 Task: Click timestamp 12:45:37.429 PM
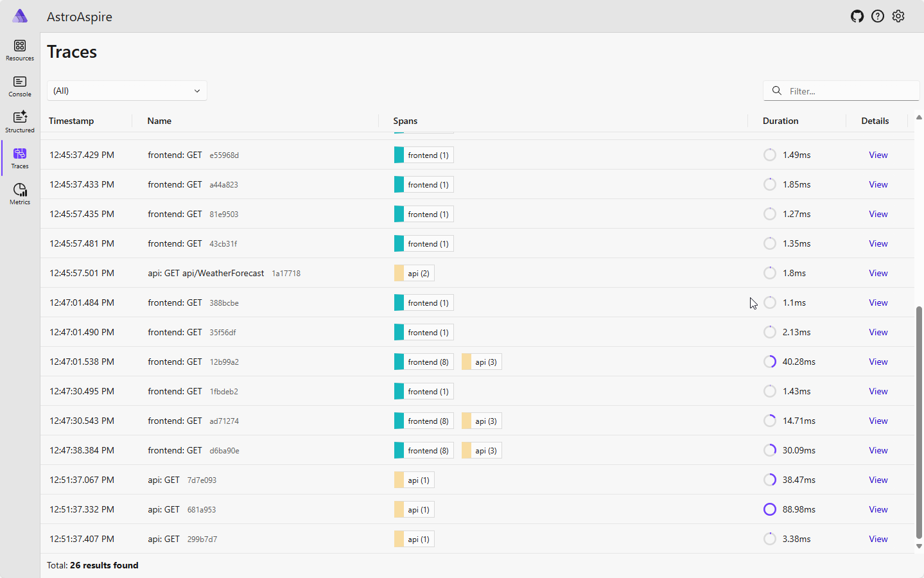82,155
